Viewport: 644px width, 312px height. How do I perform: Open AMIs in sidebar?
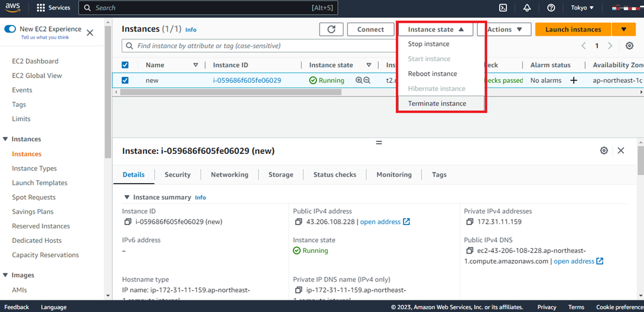pos(19,290)
